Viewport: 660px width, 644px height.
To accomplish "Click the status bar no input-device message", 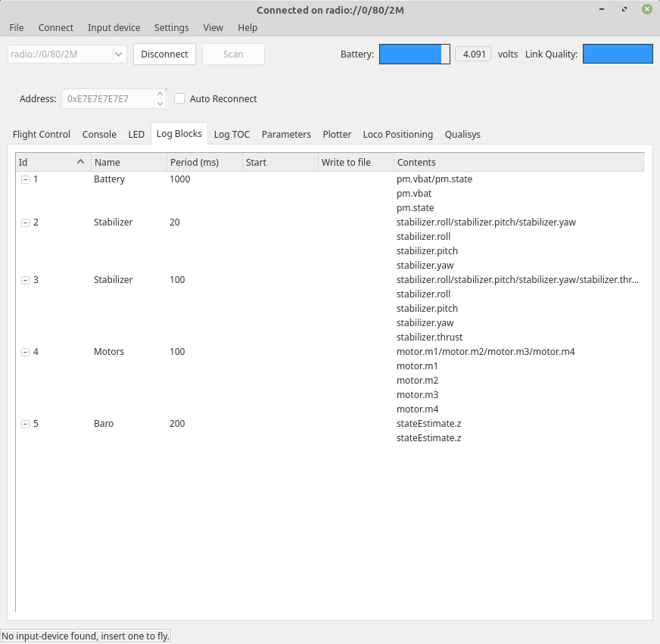I will pyautogui.click(x=86, y=636).
